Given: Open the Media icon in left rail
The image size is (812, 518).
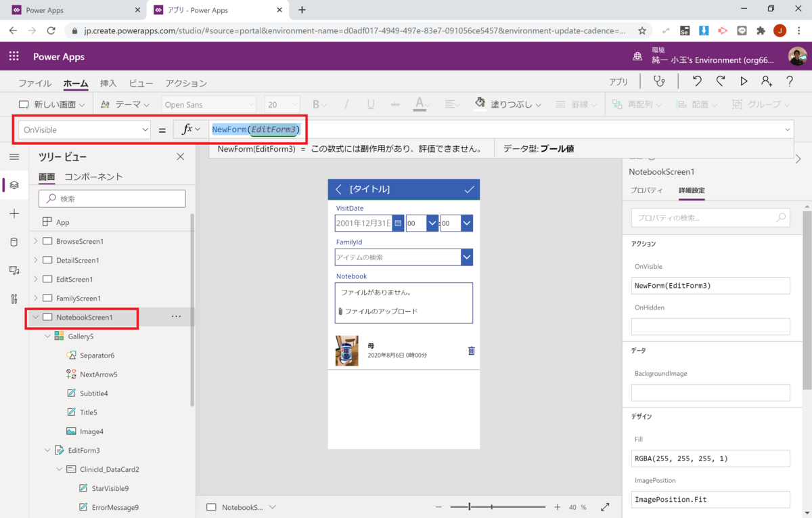Looking at the screenshot, I should coord(14,270).
